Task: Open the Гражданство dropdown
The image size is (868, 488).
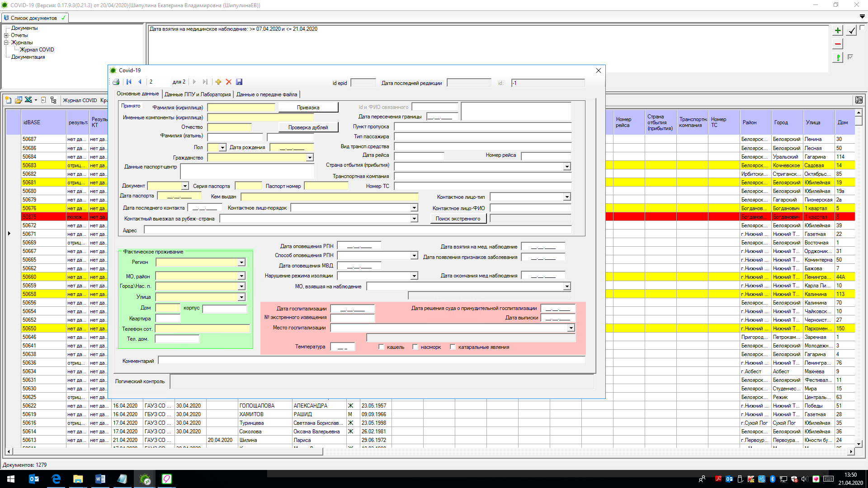Action: 310,158
